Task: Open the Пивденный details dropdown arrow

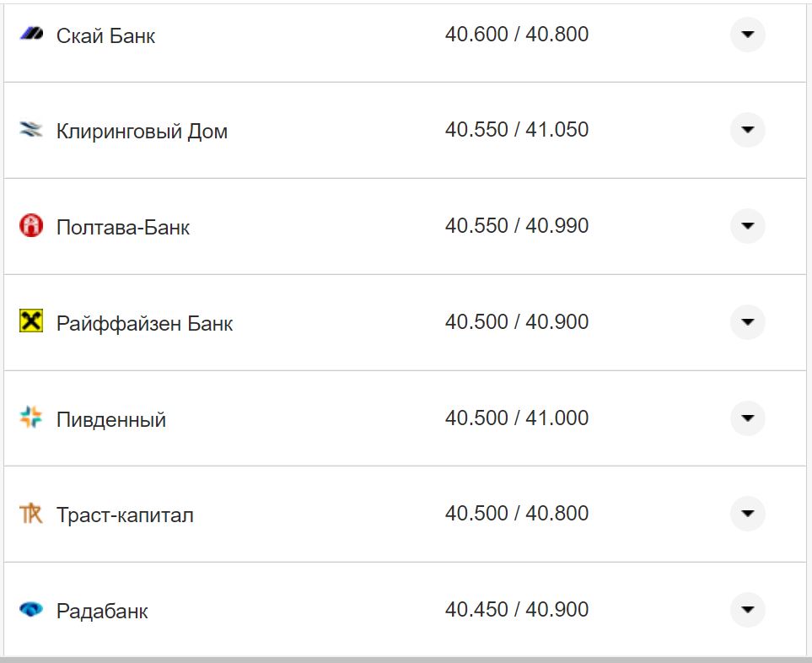Action: tap(748, 418)
